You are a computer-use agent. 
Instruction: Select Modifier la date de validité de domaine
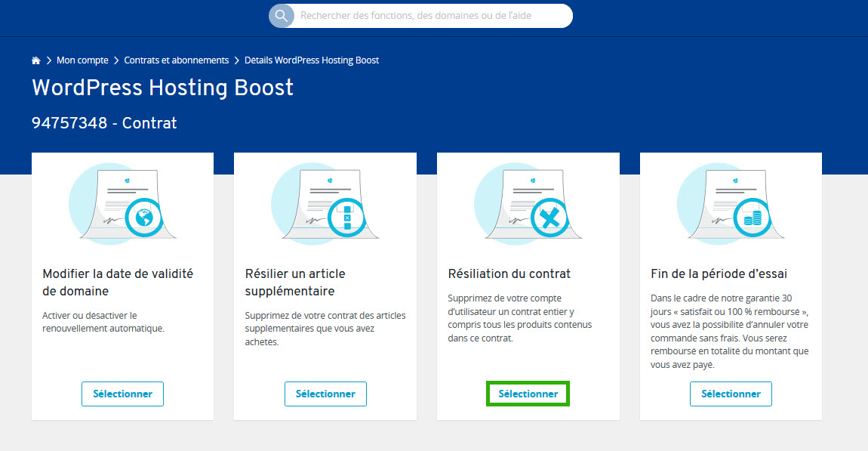pyautogui.click(x=122, y=394)
